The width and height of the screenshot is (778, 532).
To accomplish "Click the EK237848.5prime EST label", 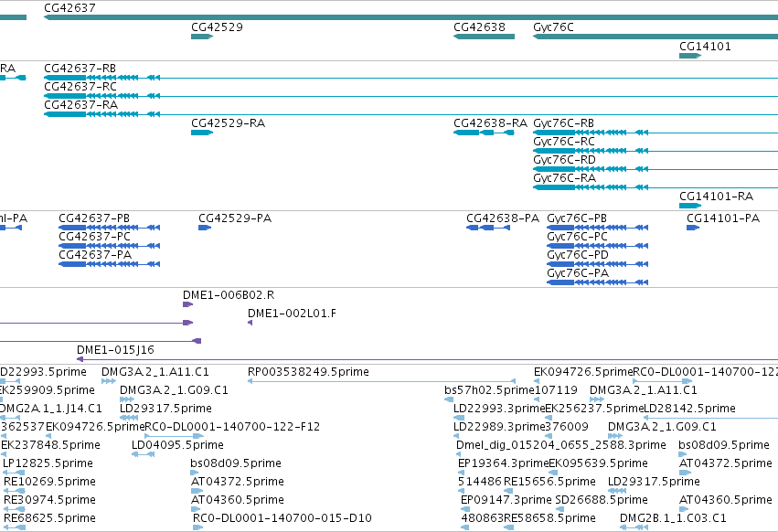I will coord(50,444).
